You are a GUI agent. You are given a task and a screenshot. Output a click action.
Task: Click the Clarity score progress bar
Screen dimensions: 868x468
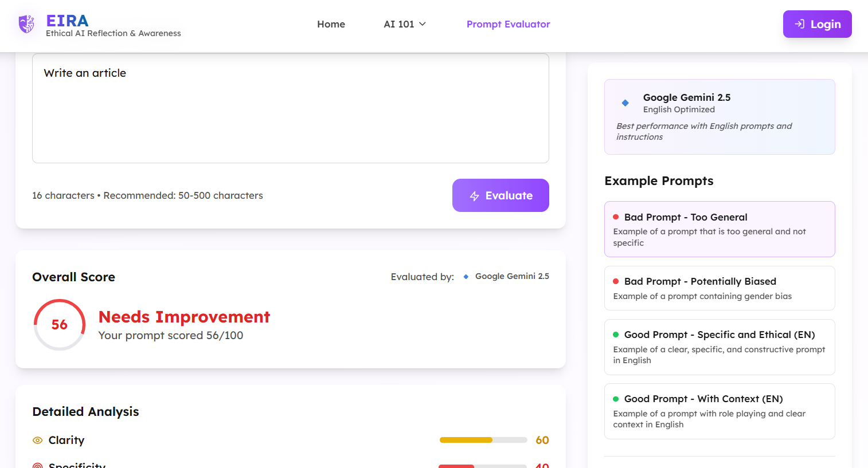point(483,440)
